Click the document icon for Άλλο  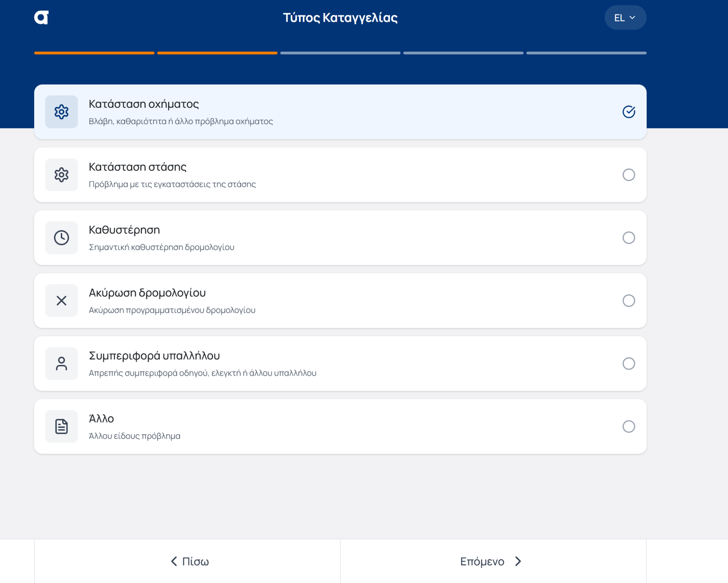click(x=61, y=426)
